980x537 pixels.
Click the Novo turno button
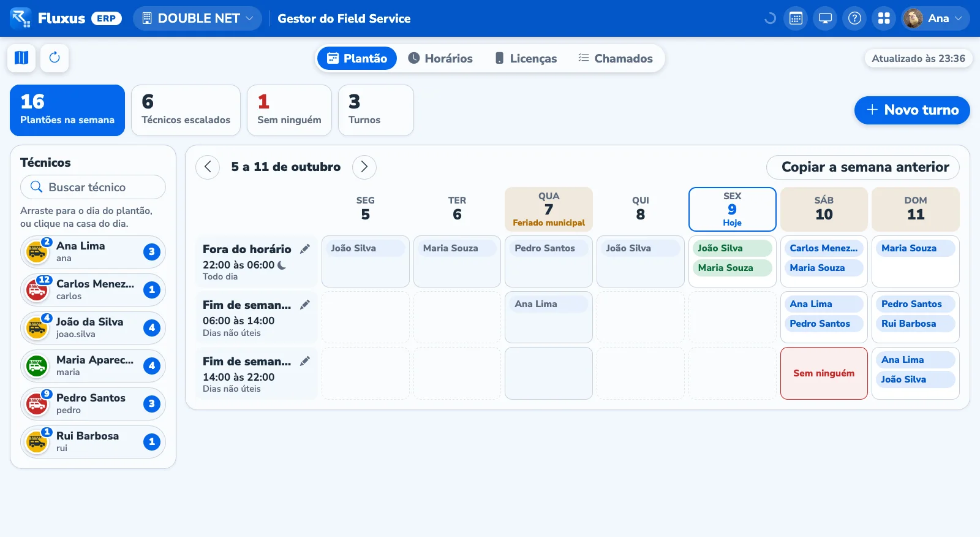(x=912, y=110)
